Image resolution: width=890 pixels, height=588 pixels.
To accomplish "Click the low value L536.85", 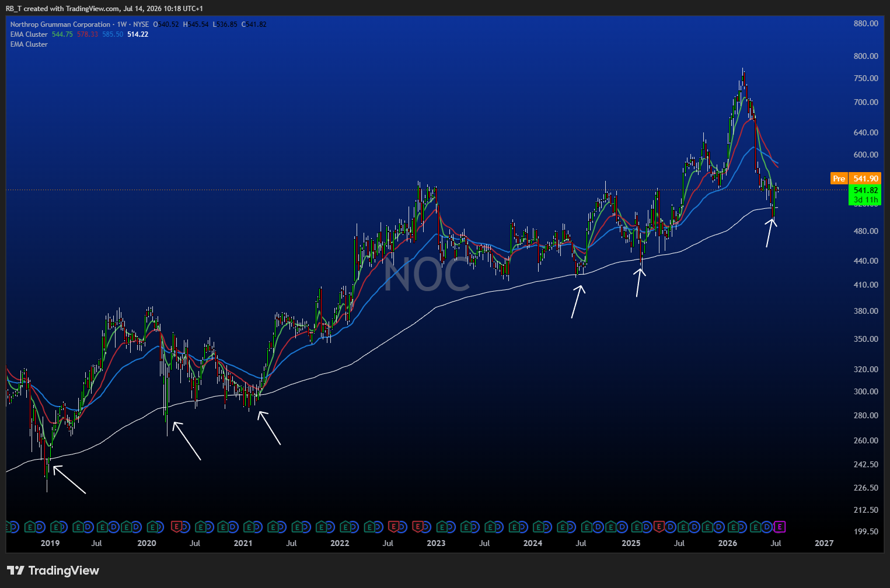I will [225, 24].
